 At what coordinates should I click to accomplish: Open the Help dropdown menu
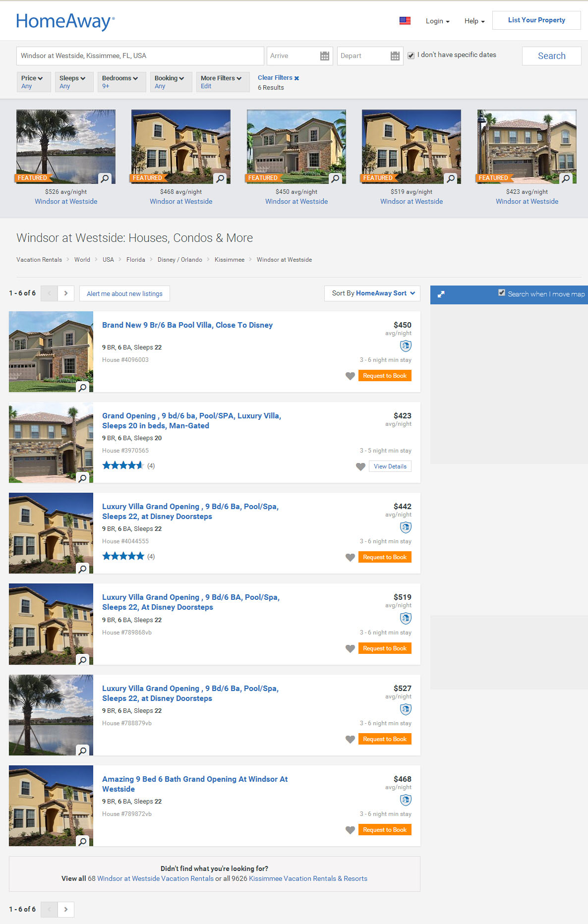click(x=474, y=21)
